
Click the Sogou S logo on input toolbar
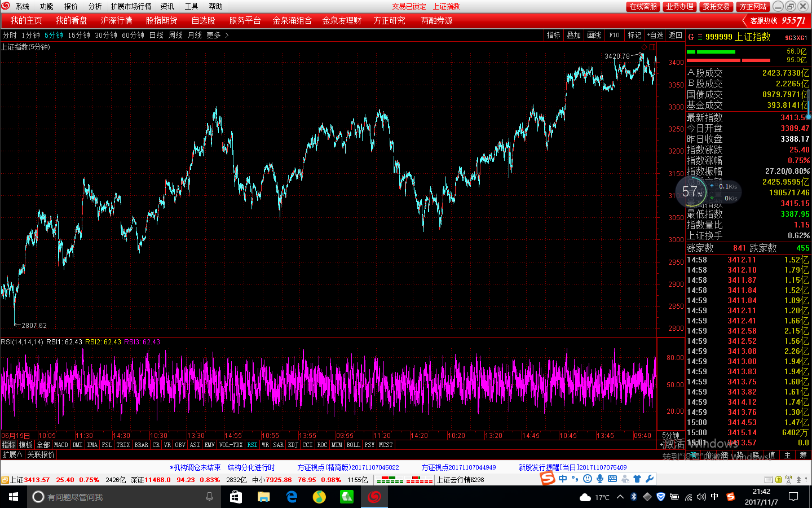tap(548, 479)
